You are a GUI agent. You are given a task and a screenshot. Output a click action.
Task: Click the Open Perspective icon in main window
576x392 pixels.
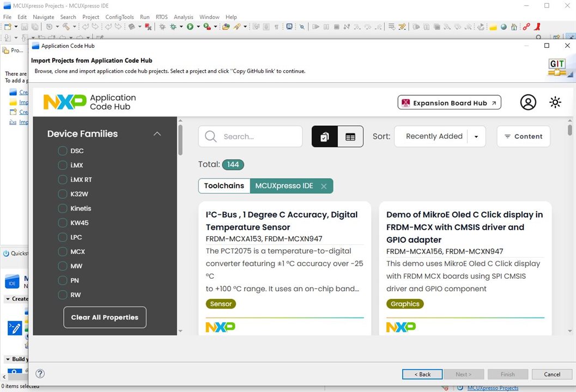[x=557, y=37]
